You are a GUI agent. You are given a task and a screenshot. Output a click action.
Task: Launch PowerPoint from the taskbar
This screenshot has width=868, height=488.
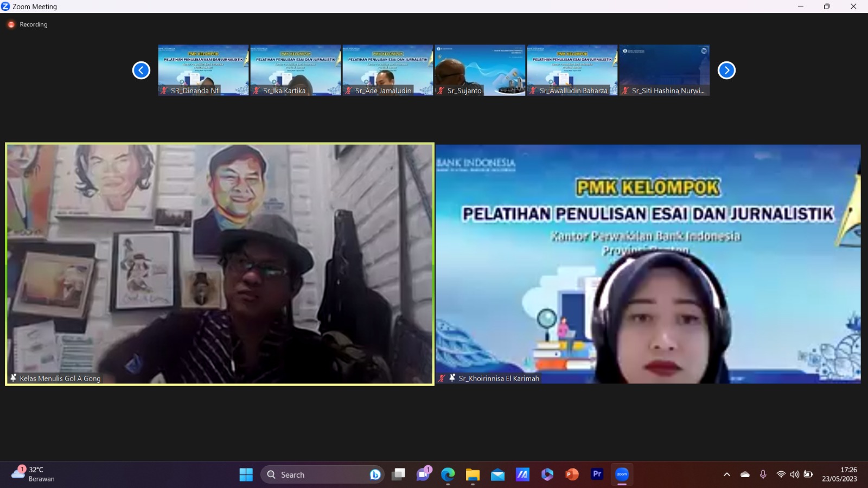pyautogui.click(x=572, y=474)
